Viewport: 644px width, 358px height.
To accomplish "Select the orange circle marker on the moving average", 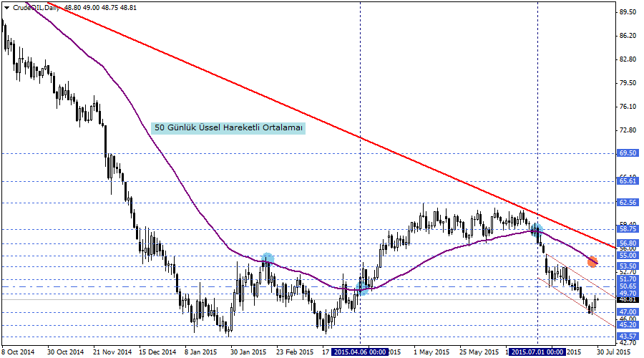I will tap(592, 261).
